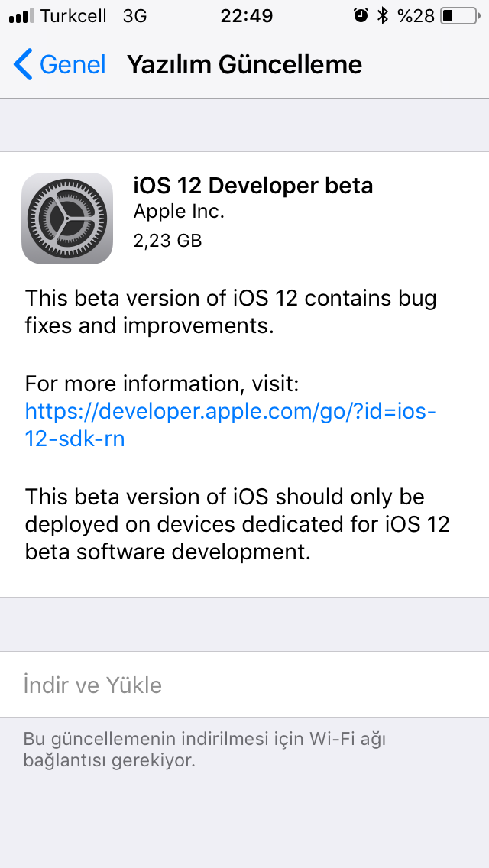This screenshot has height=868, width=489.
Task: Tap the blue back chevron arrow
Action: (23, 64)
